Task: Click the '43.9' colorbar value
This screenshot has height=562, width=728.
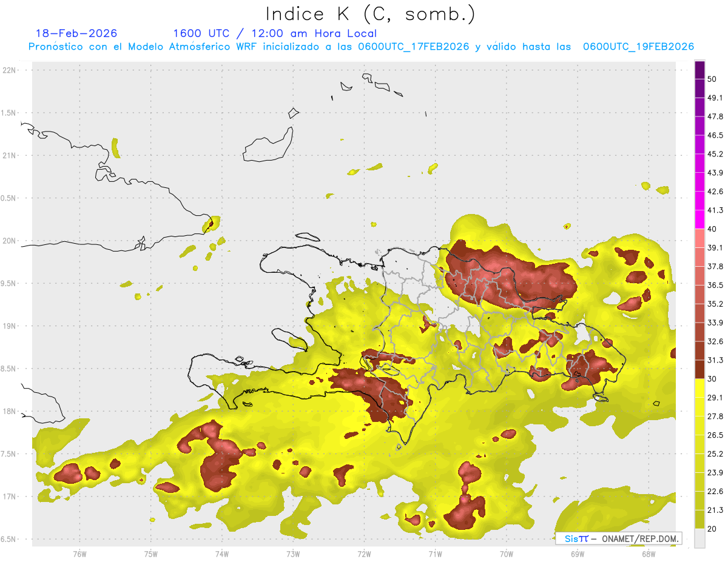Action: (715, 173)
